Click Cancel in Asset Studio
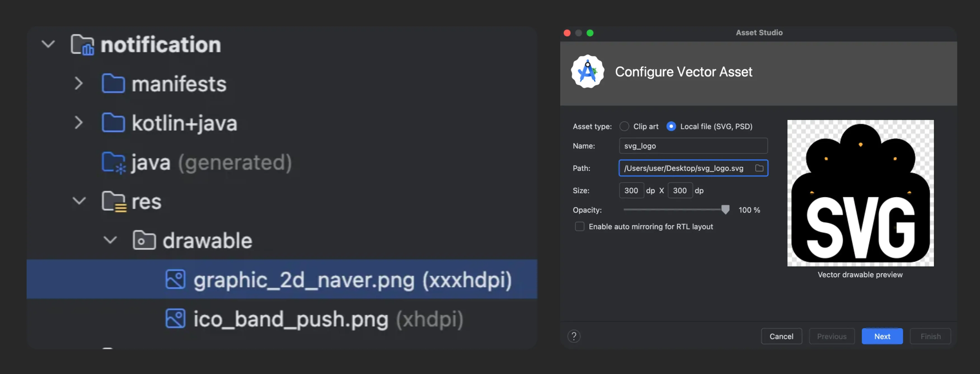Image resolution: width=980 pixels, height=374 pixels. [x=781, y=336]
